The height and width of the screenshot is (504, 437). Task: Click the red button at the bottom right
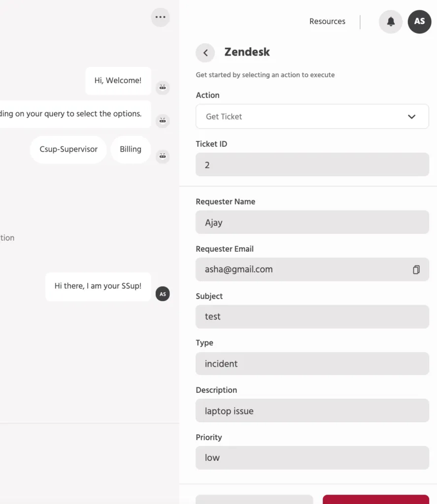[x=376, y=500]
